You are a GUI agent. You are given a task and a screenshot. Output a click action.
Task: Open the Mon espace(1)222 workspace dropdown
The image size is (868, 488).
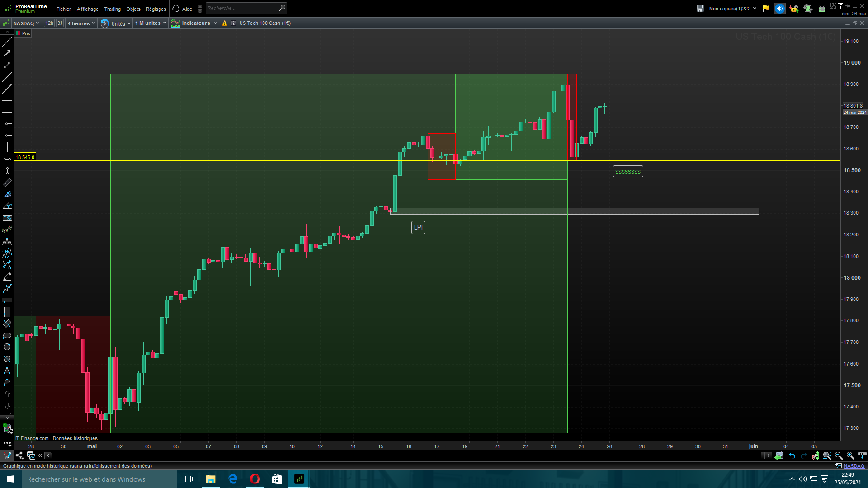coord(732,9)
